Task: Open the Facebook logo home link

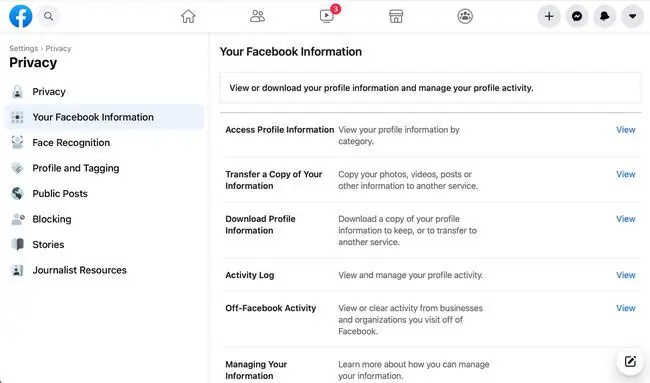Action: point(21,16)
